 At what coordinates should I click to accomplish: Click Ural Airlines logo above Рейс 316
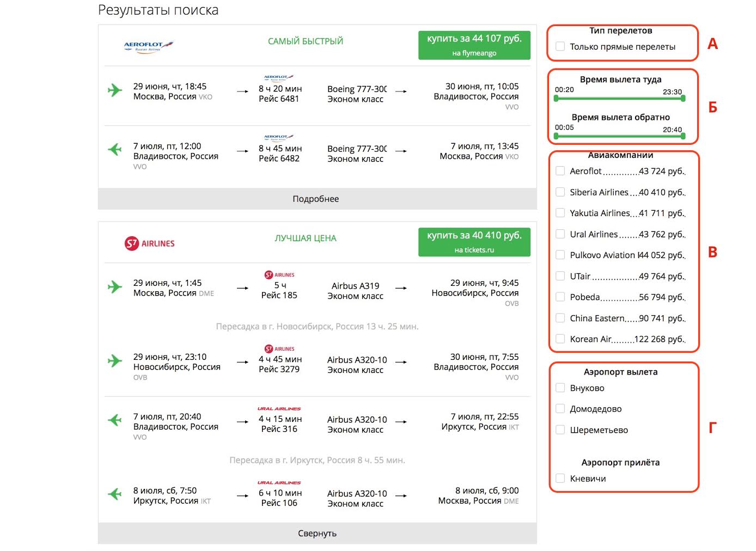tap(279, 408)
